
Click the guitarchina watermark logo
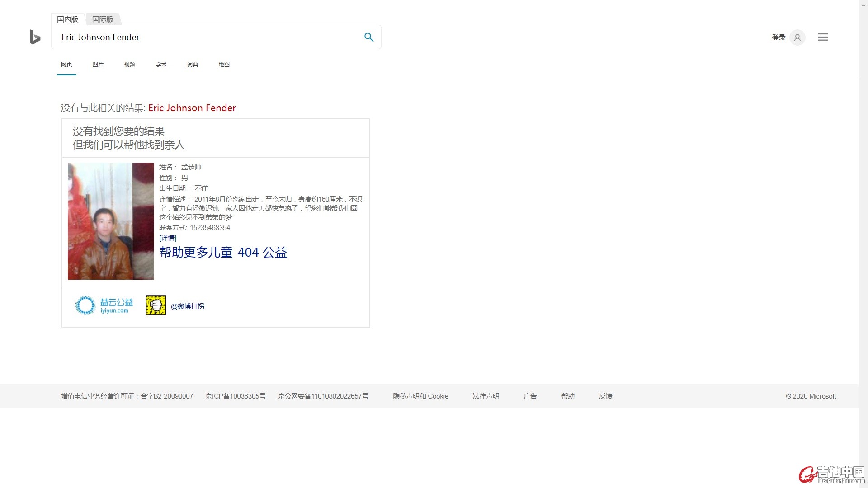(x=832, y=474)
